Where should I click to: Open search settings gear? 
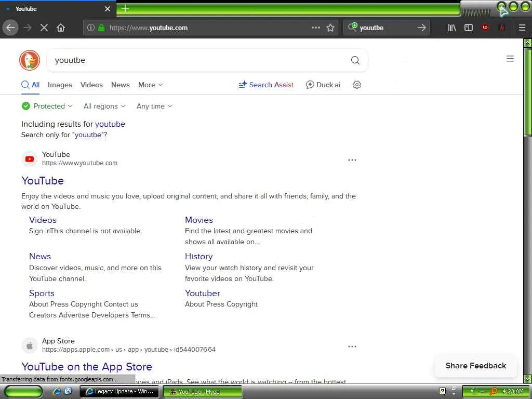tap(356, 85)
